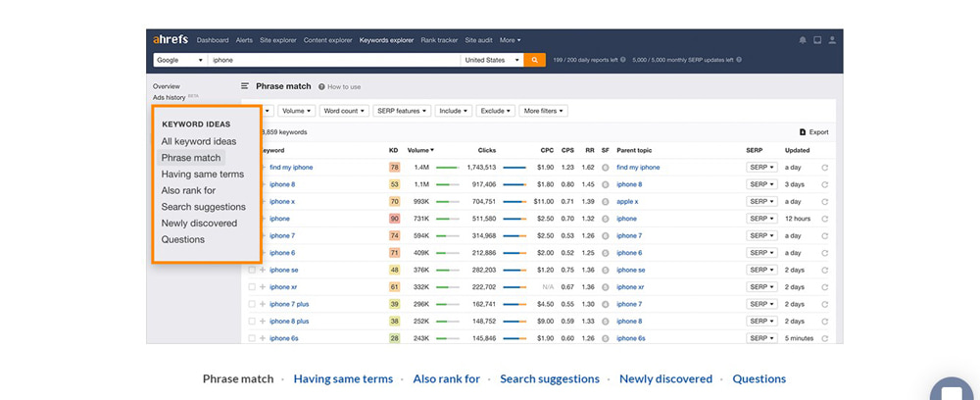The image size is (980, 400).
Task: Open Rank tracker in the top navigation
Action: pos(439,40)
